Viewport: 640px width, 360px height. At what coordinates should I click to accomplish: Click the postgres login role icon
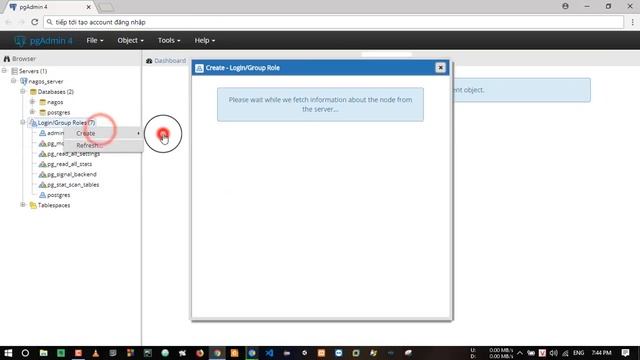click(x=42, y=195)
